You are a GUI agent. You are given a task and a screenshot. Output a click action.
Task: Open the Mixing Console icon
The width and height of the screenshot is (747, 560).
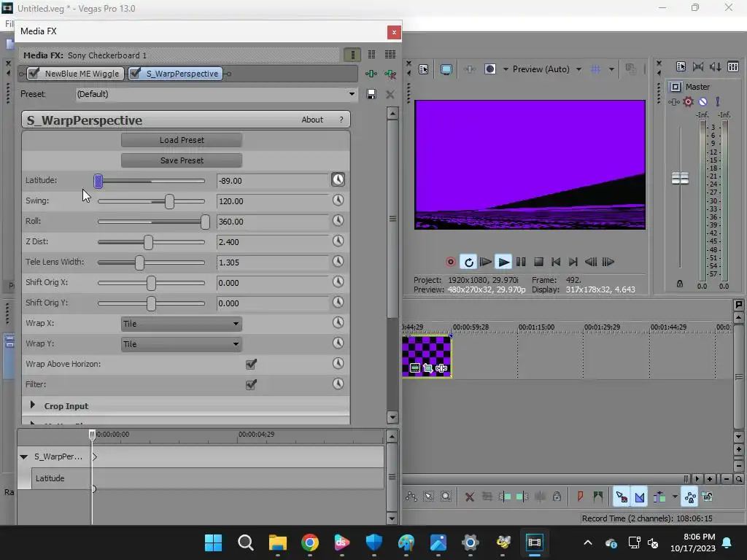click(x=732, y=66)
